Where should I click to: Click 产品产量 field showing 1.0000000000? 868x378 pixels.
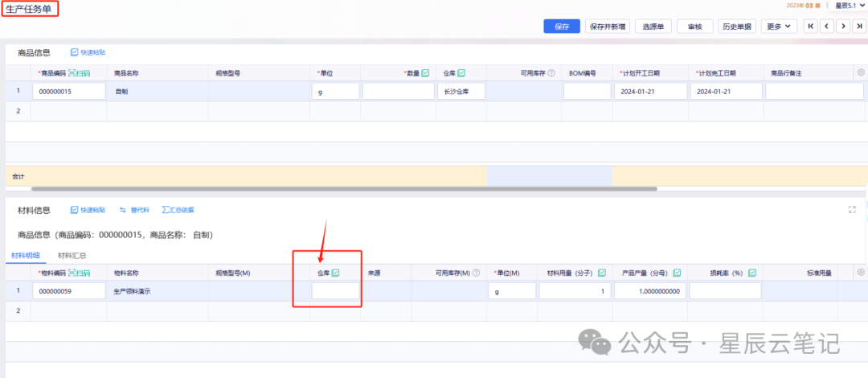coord(650,291)
